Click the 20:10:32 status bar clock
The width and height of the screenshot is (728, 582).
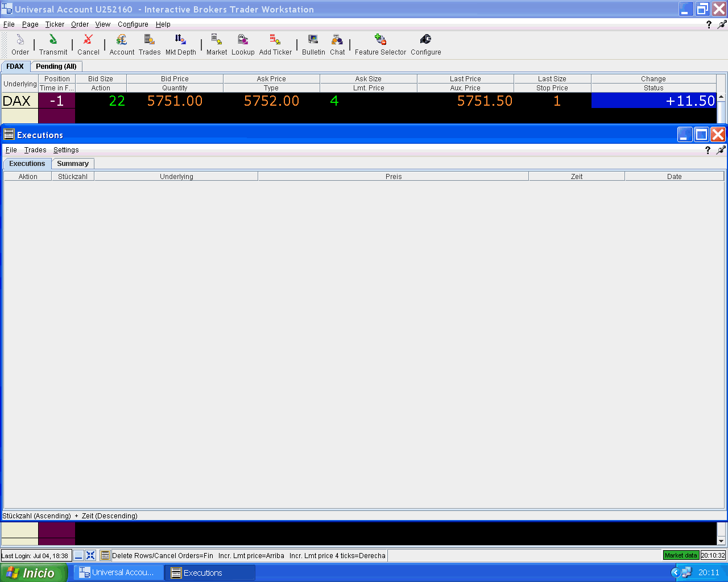[713, 555]
